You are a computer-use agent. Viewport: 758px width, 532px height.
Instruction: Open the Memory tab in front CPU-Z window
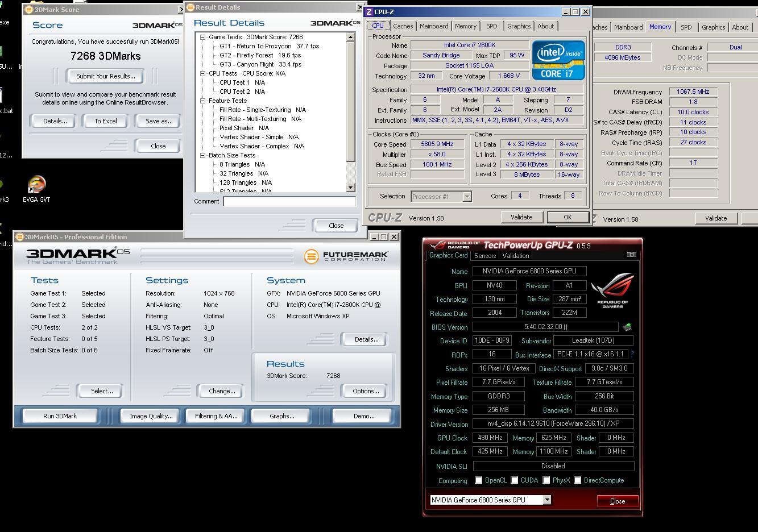pyautogui.click(x=466, y=26)
